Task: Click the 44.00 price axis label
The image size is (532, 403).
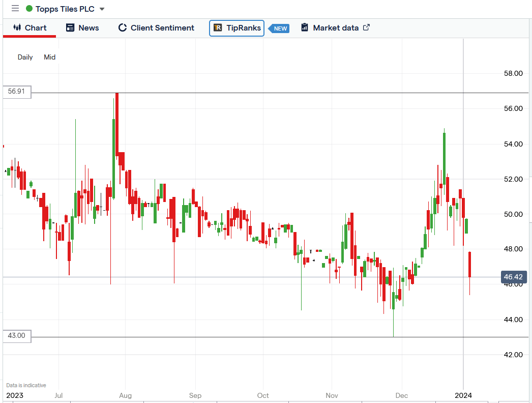Action: click(513, 320)
